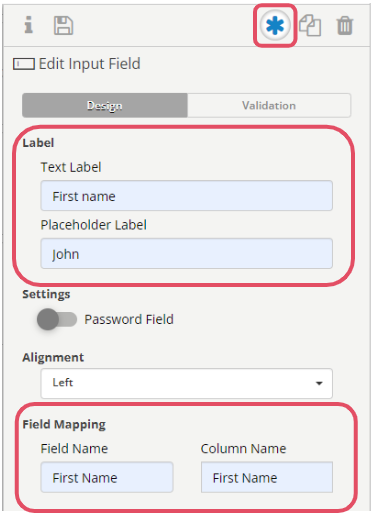Screen dimensions: 372x516
Task: Focus the Text Label input with First name
Action: pos(187,196)
